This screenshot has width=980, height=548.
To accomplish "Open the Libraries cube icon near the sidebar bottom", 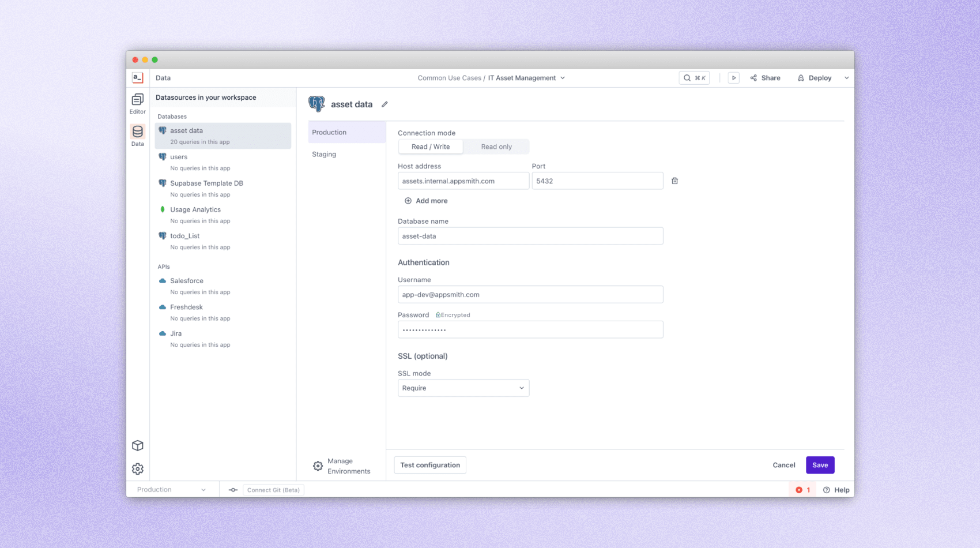I will 137,445.
